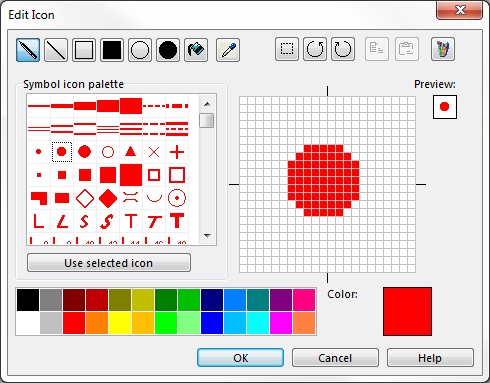
Task: Select the paint bucket fill tool
Action: click(x=196, y=50)
